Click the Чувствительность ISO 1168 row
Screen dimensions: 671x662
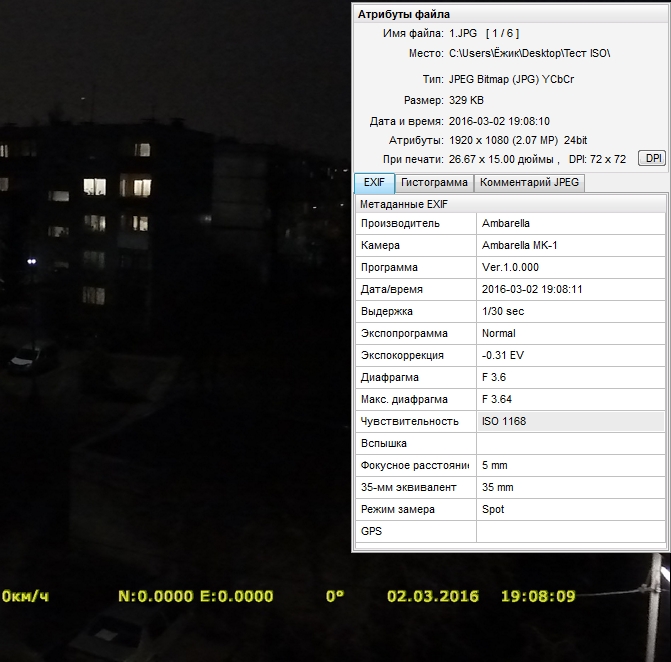511,422
